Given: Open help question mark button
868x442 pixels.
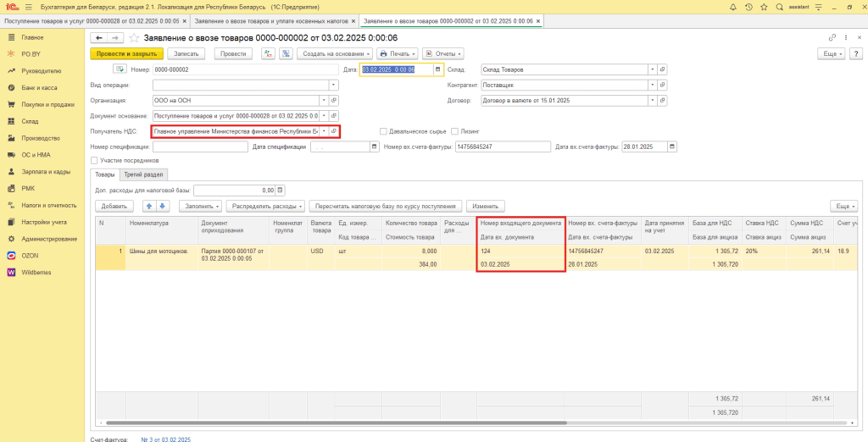Looking at the screenshot, I should click(856, 53).
